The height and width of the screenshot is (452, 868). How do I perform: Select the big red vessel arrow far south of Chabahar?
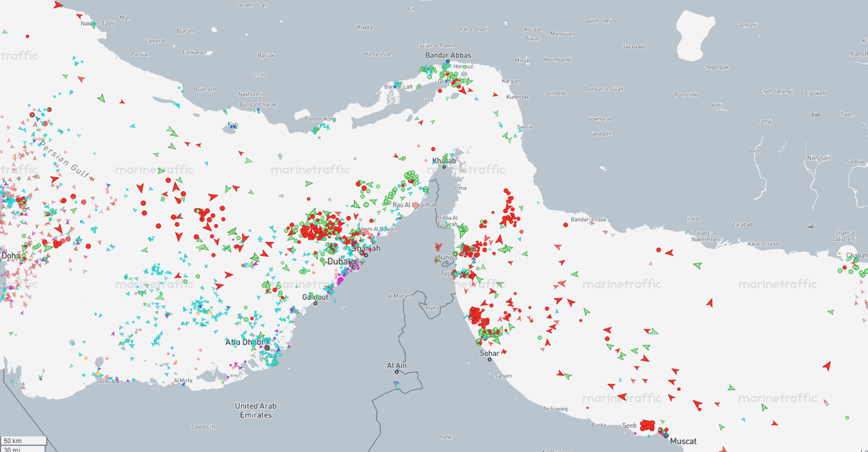(x=827, y=366)
